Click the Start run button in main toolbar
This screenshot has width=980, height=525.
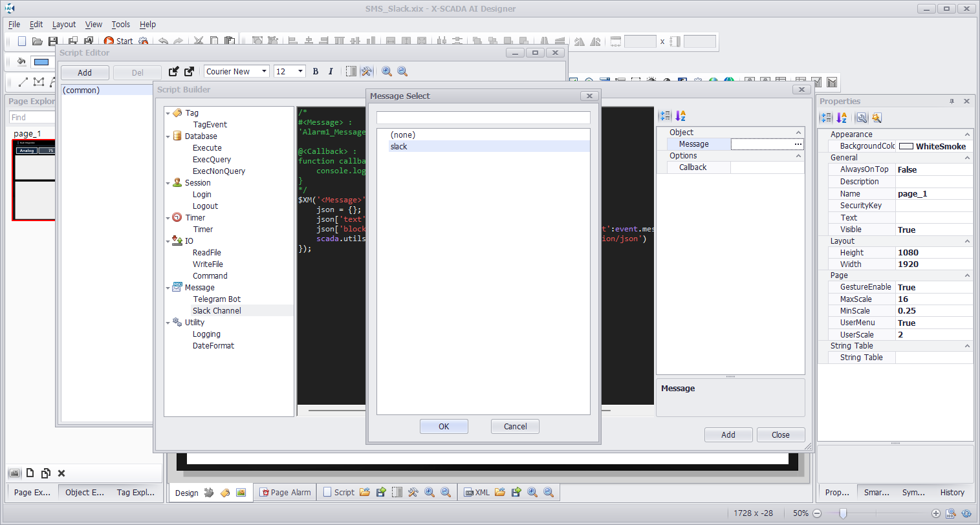point(118,41)
